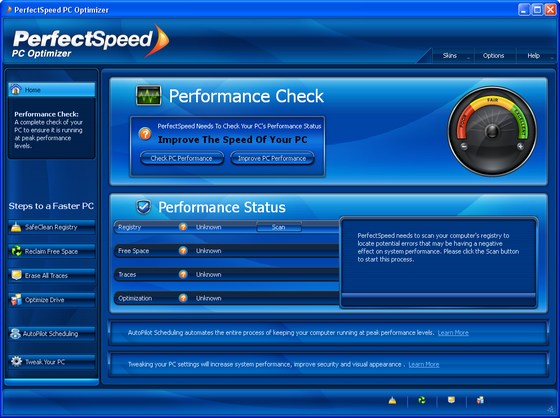Click the 'Improve The Speed Of Your PC' text
This screenshot has height=418, width=560.
point(232,140)
